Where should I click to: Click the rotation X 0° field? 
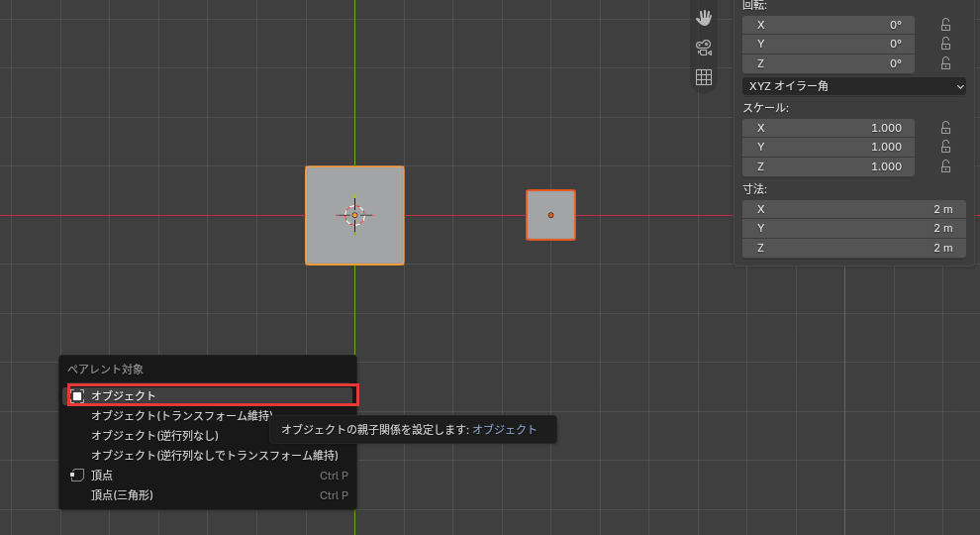coord(829,25)
